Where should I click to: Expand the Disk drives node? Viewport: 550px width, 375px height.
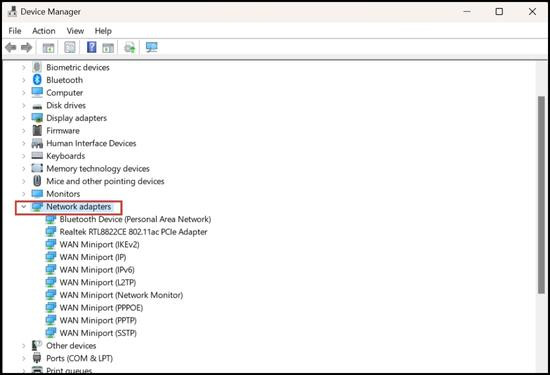tap(24, 105)
